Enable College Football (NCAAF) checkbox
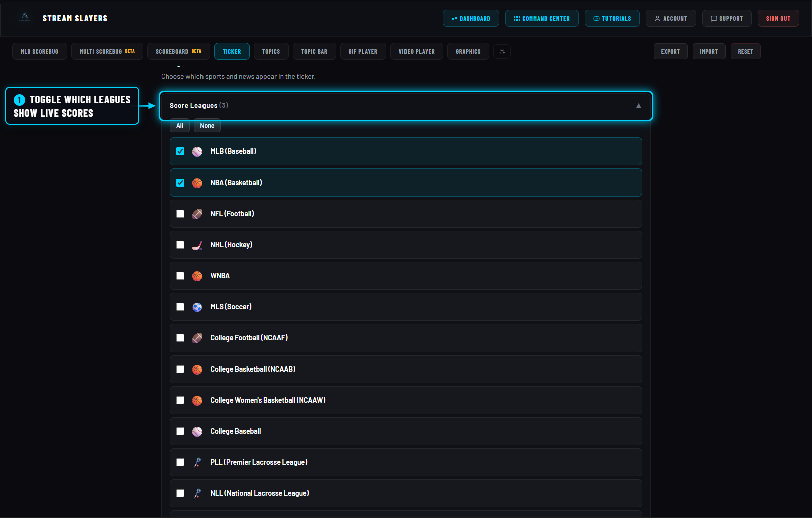Screen dimensions: 812x518 click(x=180, y=338)
